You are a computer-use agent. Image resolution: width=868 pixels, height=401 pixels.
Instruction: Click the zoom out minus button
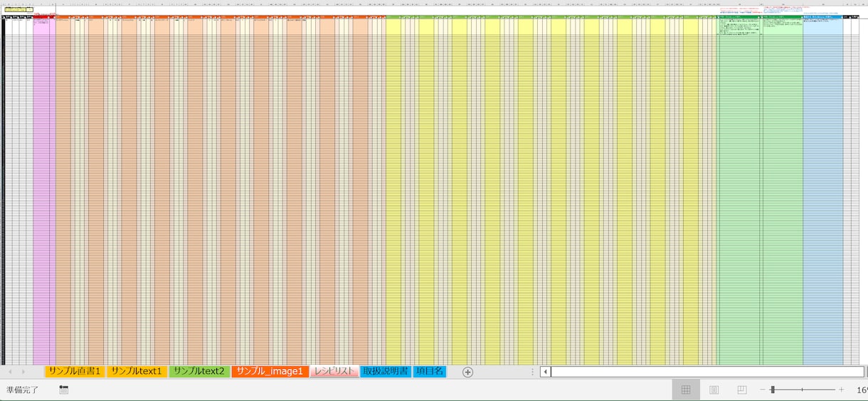pyautogui.click(x=763, y=390)
